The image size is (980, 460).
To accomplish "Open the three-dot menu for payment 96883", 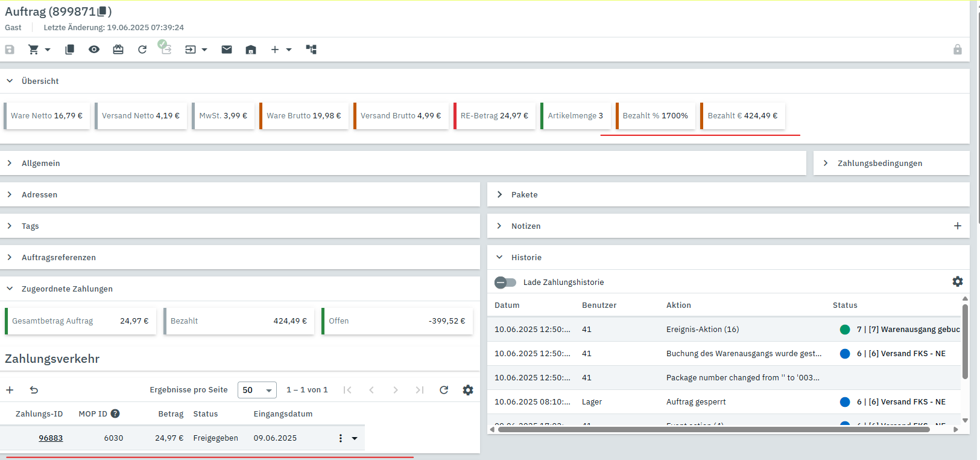I will [341, 438].
